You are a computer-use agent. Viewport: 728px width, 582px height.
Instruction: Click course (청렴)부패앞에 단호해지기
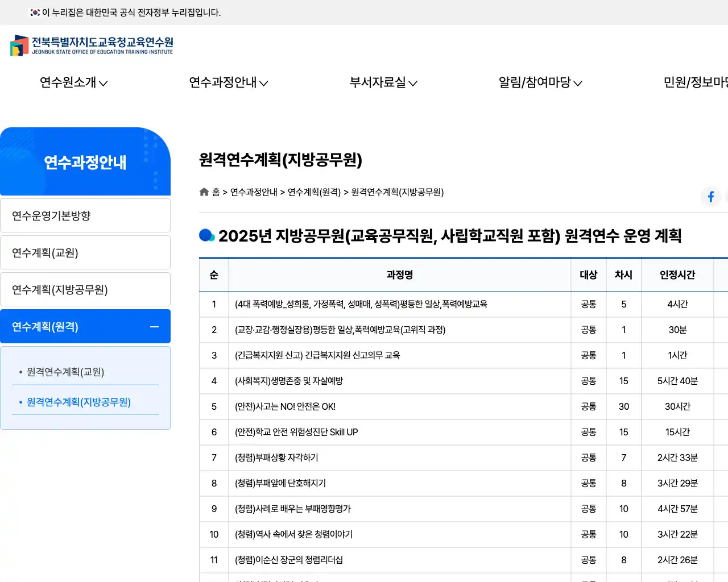[x=280, y=483]
